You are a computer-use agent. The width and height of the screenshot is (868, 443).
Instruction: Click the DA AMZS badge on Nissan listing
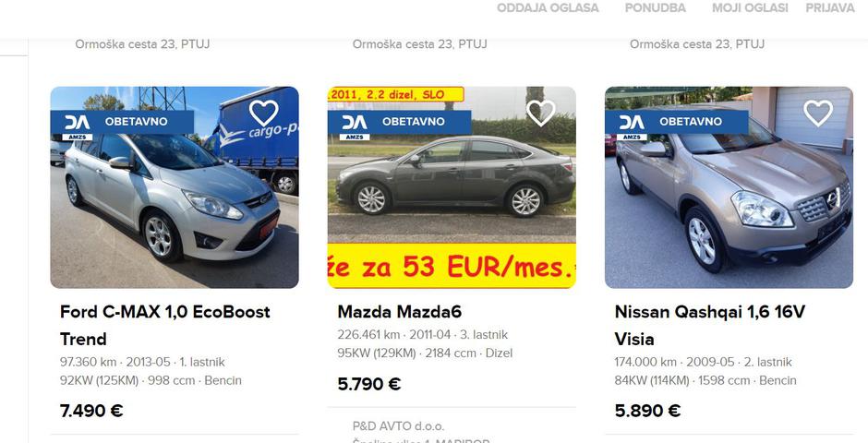pos(632,126)
